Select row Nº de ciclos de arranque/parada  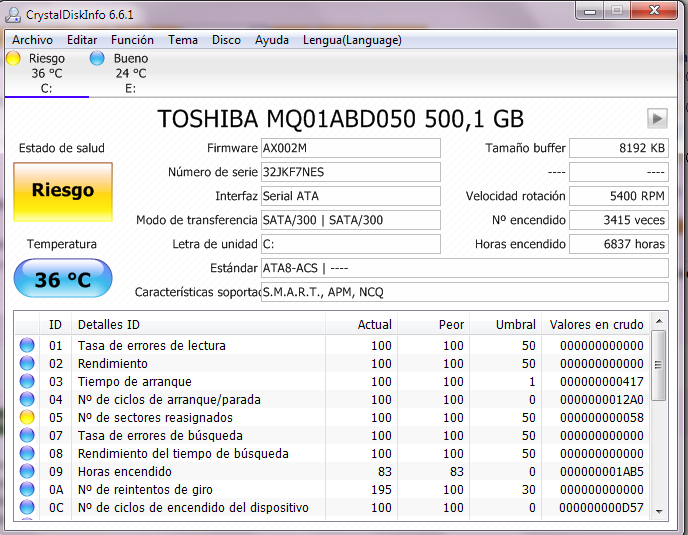[x=332, y=399]
